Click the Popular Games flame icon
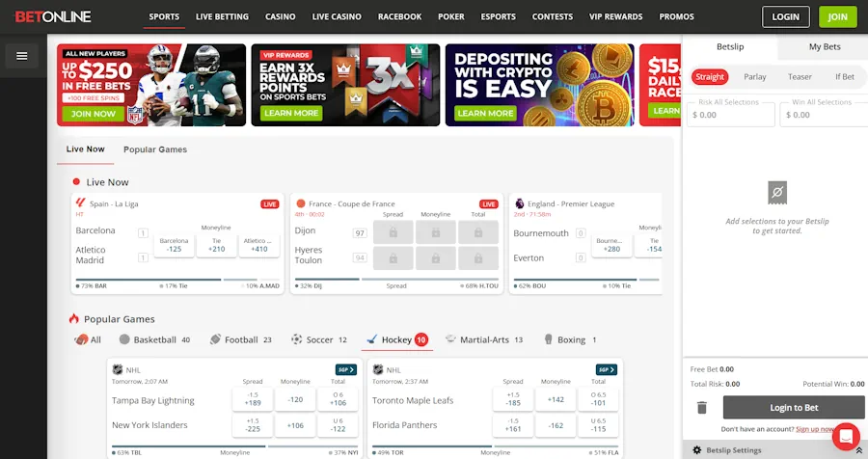Image resolution: width=868 pixels, height=459 pixels. [x=73, y=318]
